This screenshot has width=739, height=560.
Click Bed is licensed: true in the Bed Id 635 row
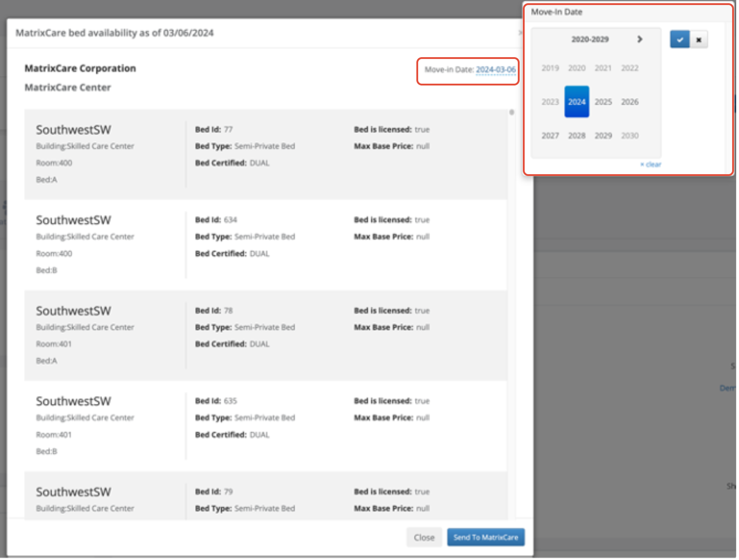pyautogui.click(x=393, y=402)
